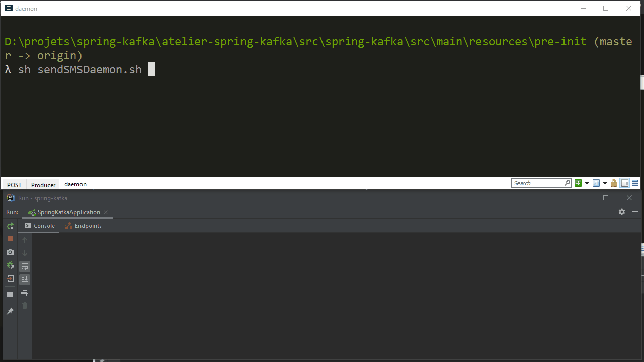Open the ConEmu hamburger menu
This screenshot has width=644, height=362.
(635, 183)
